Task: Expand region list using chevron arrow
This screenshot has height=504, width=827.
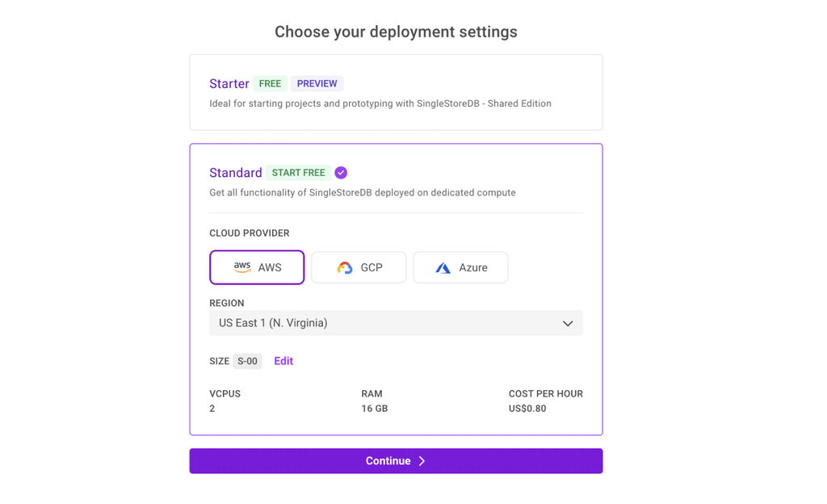Action: click(x=568, y=324)
